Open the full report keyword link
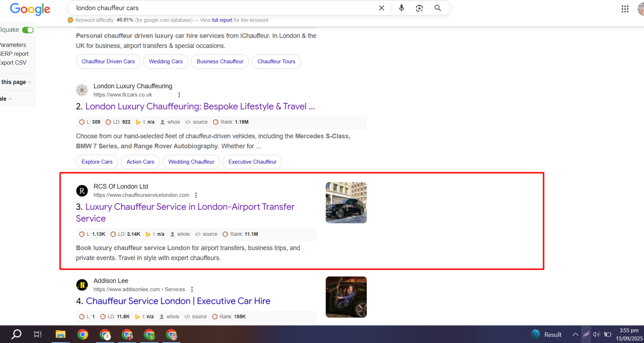Screen dimensions: 644x343 [x=222, y=20]
